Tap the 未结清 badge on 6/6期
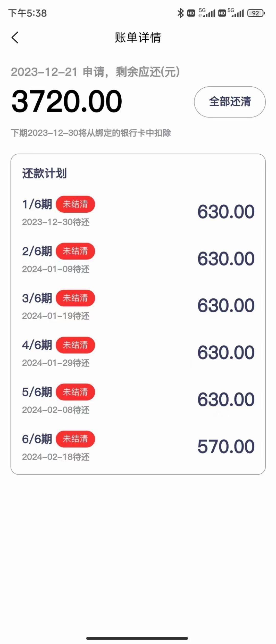 point(75,439)
